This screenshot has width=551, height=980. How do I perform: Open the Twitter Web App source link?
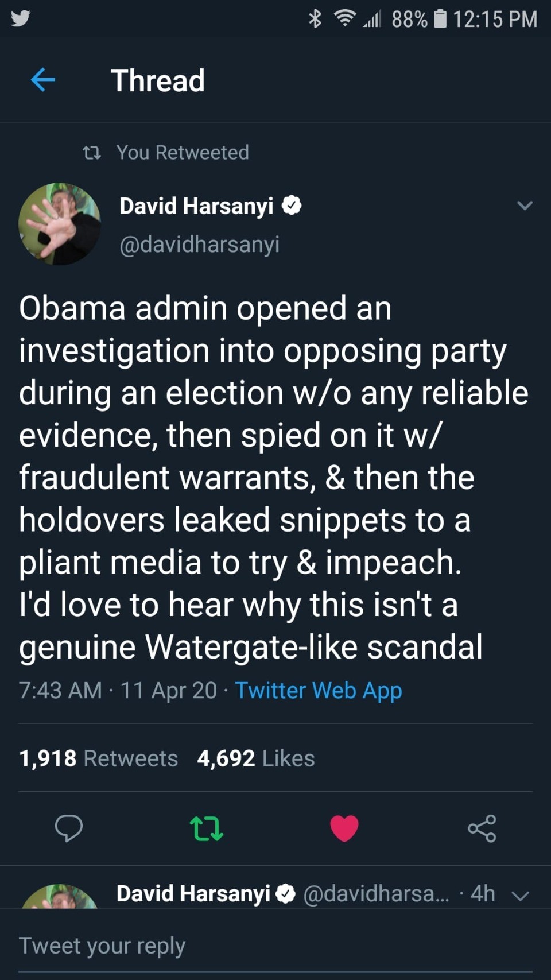(319, 690)
